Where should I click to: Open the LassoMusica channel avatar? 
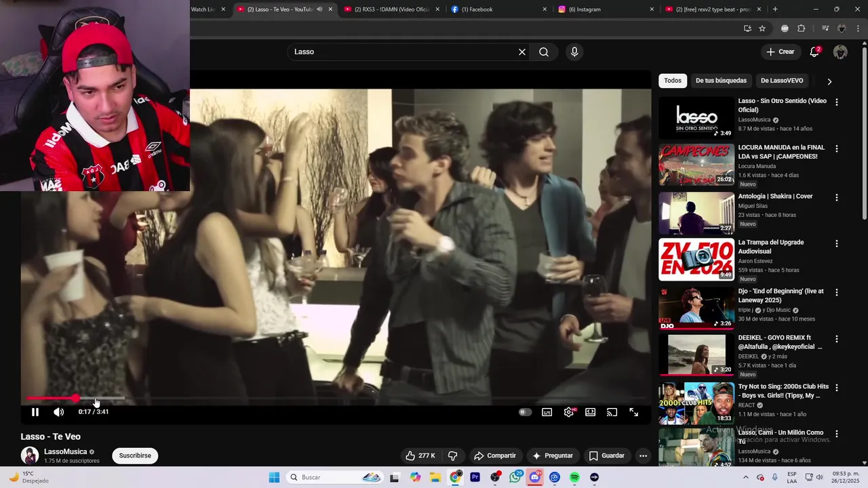(x=29, y=455)
